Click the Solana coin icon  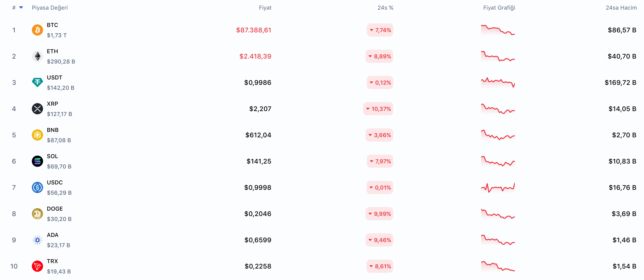pos(37,161)
